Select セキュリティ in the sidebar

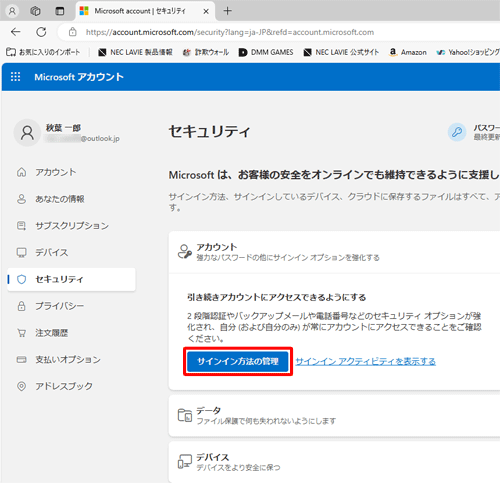[71, 279]
